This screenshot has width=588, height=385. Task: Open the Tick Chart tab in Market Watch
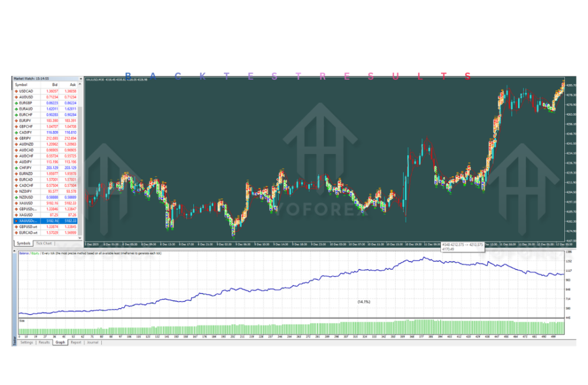[x=44, y=242]
